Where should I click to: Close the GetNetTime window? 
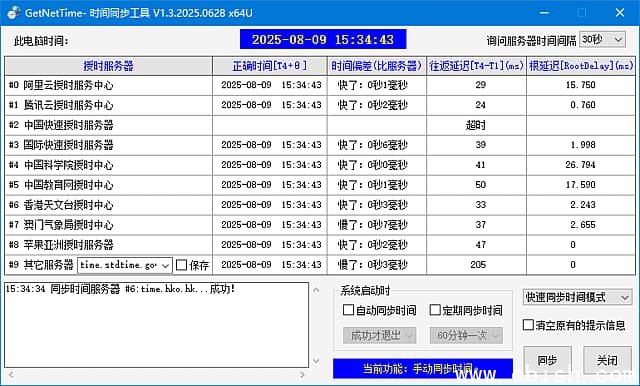[x=620, y=13]
